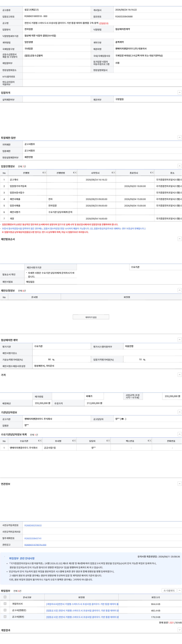Click the 904.6 KB file size cell

tap(156, 604)
